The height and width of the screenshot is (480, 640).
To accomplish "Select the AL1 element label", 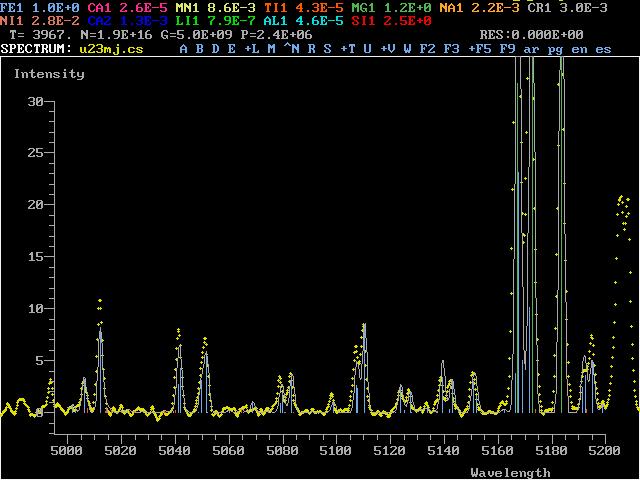I will coord(276,21).
